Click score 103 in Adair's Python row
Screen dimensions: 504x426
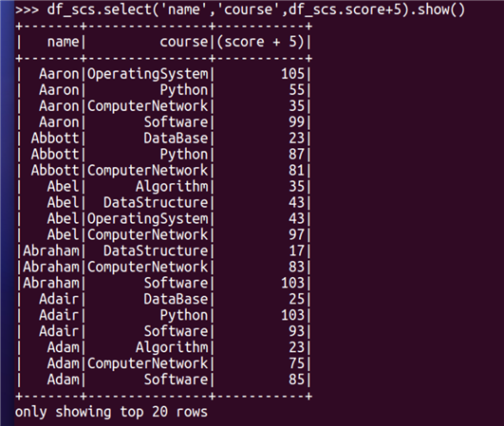tap(292, 315)
